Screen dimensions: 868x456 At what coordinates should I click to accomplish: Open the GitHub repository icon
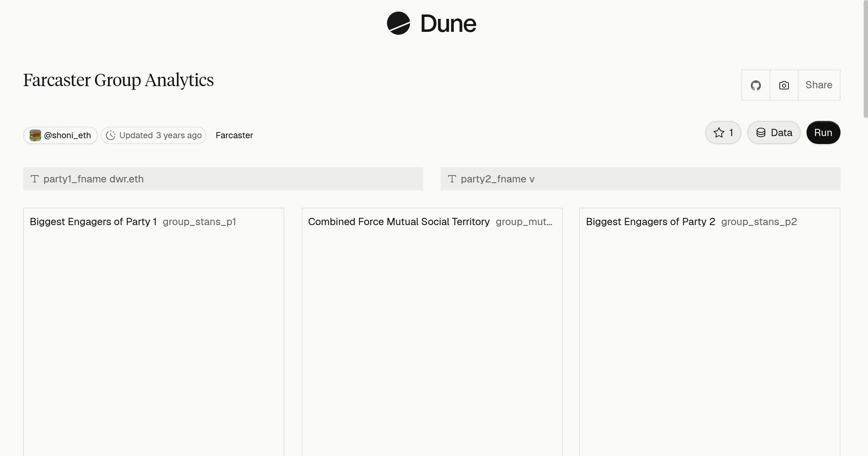[756, 85]
